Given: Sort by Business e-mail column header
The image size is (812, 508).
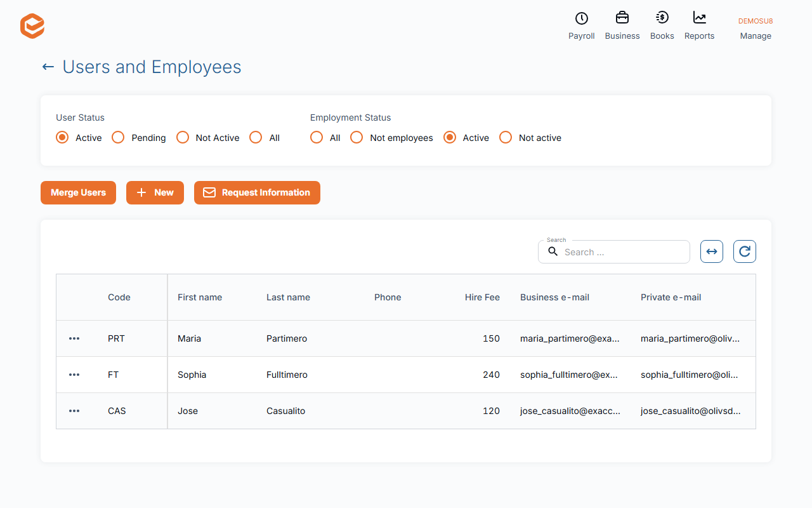Looking at the screenshot, I should coord(554,297).
